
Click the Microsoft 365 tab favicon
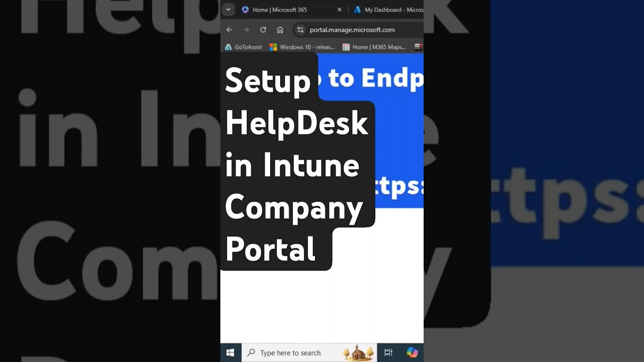point(245,10)
